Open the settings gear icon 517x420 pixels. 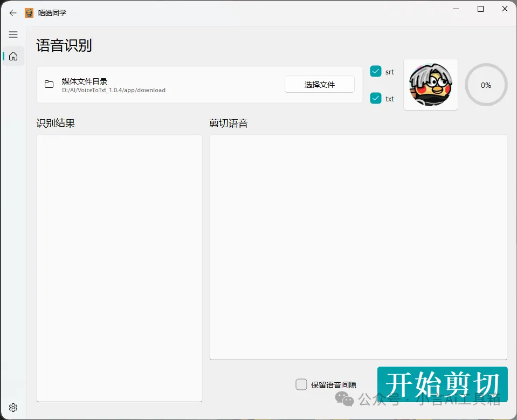point(13,408)
